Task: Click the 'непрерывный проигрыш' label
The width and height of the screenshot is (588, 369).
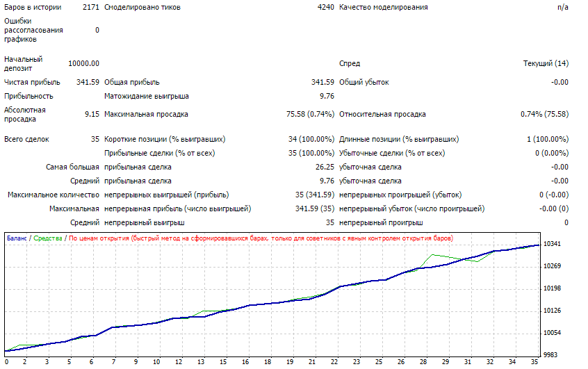Action: 381,222
